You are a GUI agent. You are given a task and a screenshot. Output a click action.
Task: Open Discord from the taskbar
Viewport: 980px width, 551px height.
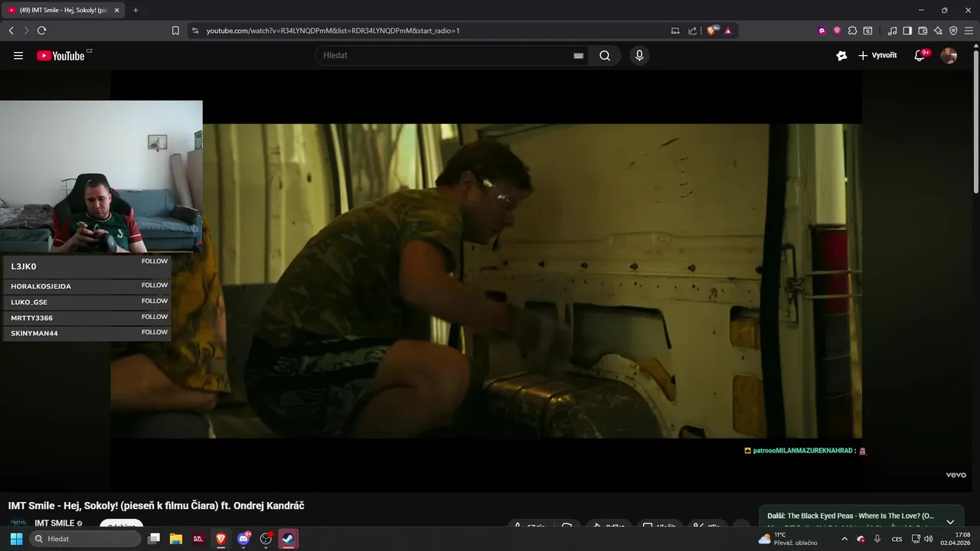243,539
